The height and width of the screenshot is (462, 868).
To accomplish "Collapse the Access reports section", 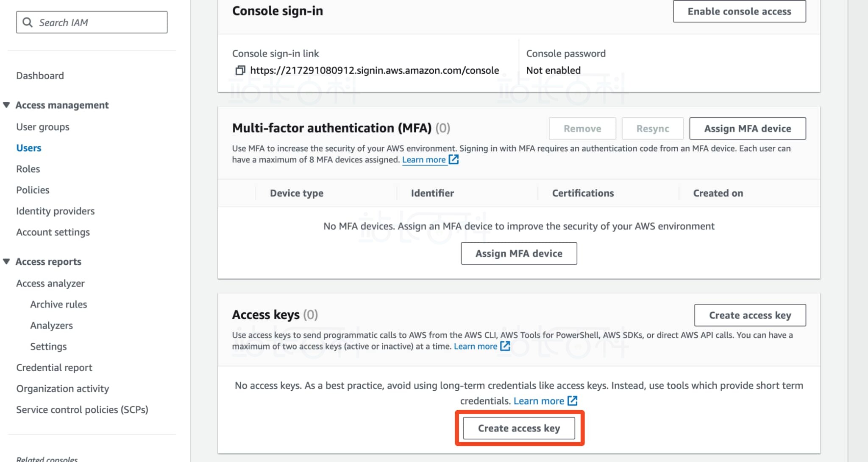I will point(6,261).
